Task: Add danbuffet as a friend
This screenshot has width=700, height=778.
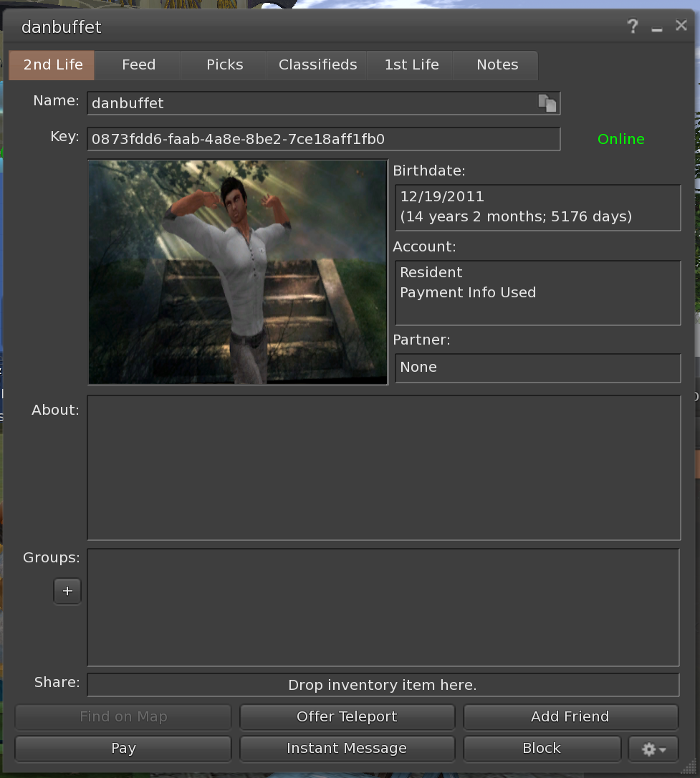Action: click(x=571, y=716)
